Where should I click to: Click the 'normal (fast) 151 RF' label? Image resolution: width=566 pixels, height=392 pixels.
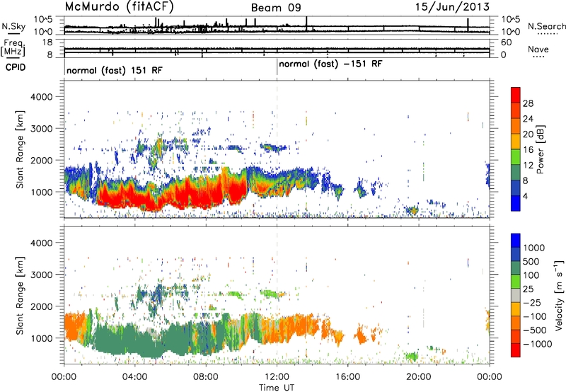115,70
